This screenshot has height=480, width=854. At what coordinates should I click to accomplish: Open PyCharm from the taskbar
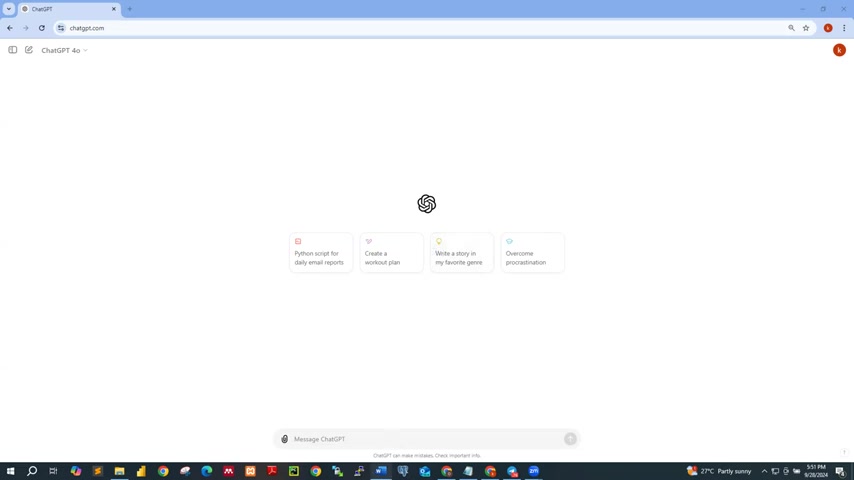pos(294,471)
